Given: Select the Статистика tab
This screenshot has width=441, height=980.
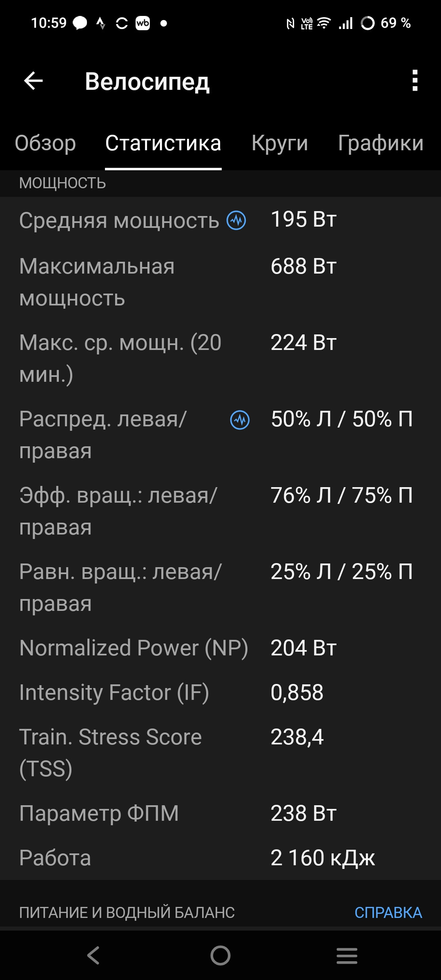Looking at the screenshot, I should click(163, 143).
